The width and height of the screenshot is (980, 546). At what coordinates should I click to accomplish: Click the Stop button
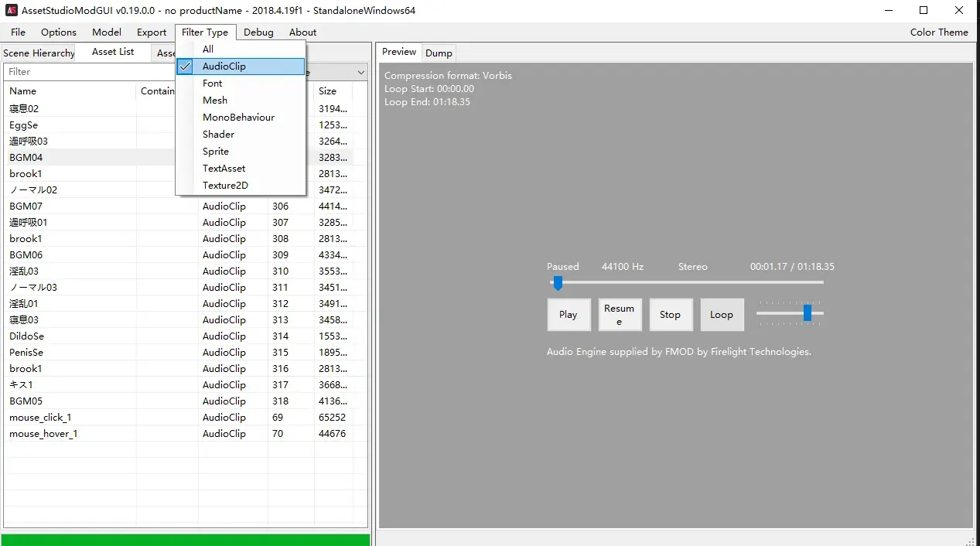pos(671,315)
